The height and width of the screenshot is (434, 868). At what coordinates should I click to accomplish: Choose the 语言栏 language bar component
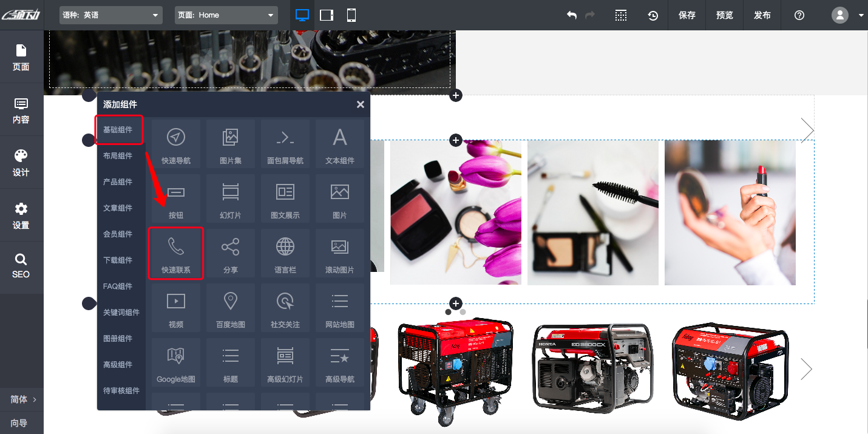[x=285, y=253]
